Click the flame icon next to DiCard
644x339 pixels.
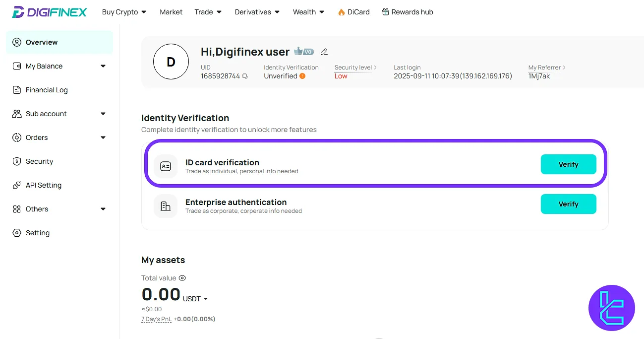(x=341, y=11)
